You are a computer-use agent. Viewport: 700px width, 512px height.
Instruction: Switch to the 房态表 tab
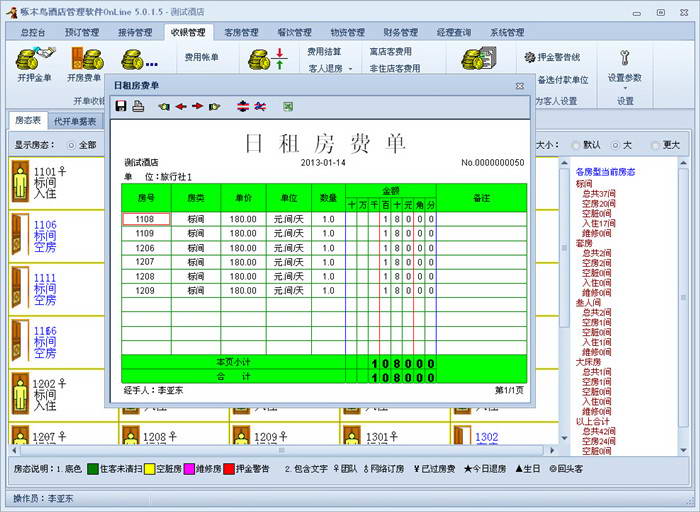(28, 120)
